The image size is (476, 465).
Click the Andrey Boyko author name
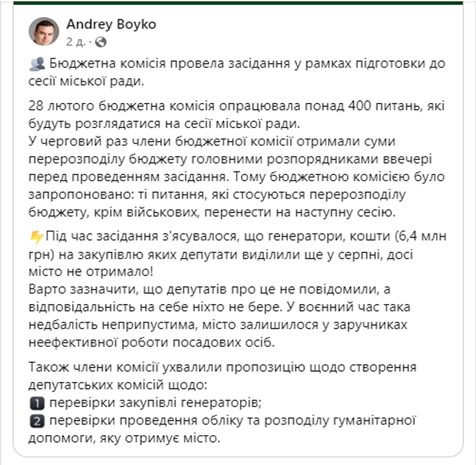tap(111, 25)
